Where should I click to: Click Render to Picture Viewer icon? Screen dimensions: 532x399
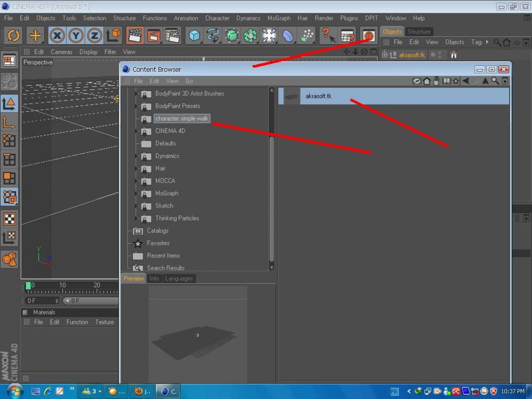(154, 35)
